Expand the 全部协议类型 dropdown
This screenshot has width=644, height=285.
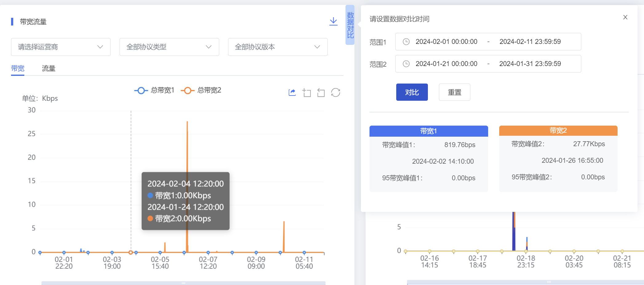point(169,47)
